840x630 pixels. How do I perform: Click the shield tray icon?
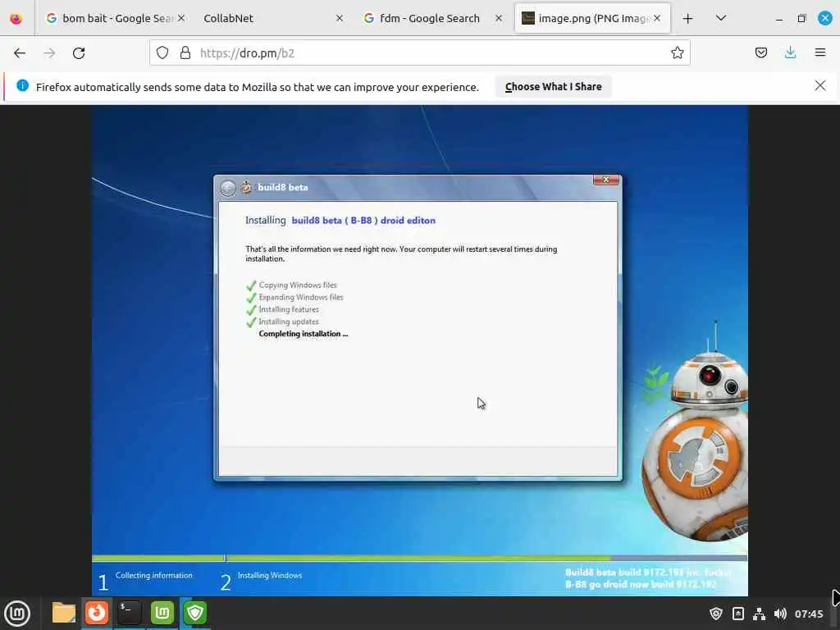(715, 614)
